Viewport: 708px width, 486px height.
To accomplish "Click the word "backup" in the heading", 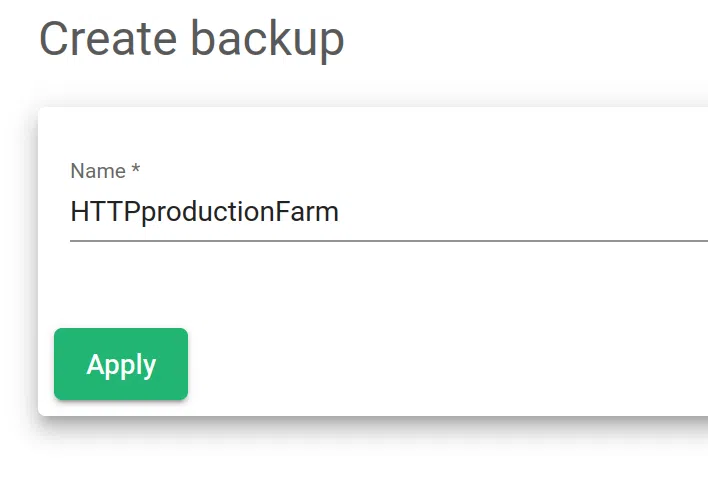I will [267, 40].
